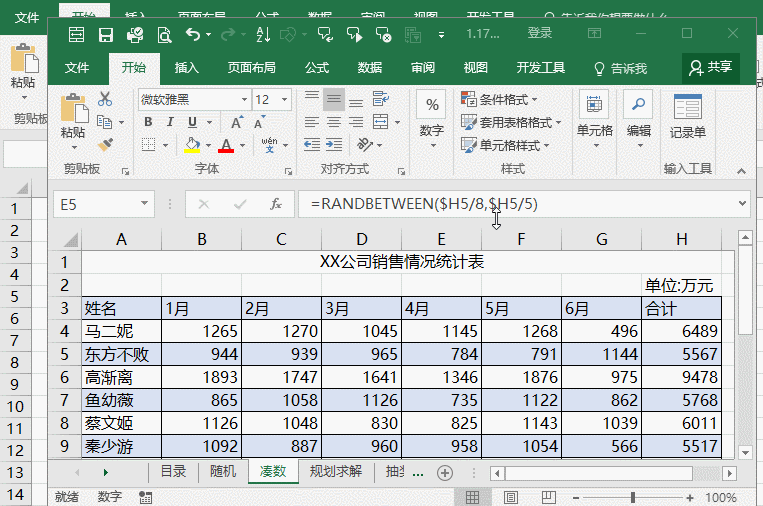The image size is (763, 506).
Task: Cut selection with the scissors icon
Action: pyautogui.click(x=105, y=99)
